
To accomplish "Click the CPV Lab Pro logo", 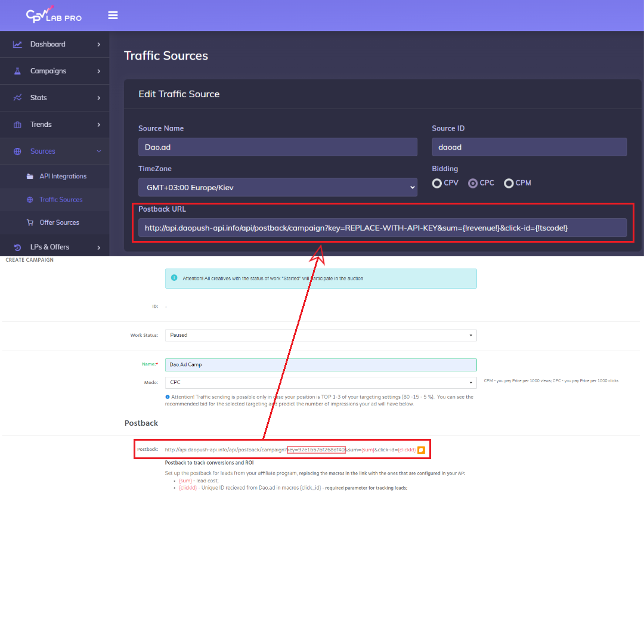I will coord(54,15).
